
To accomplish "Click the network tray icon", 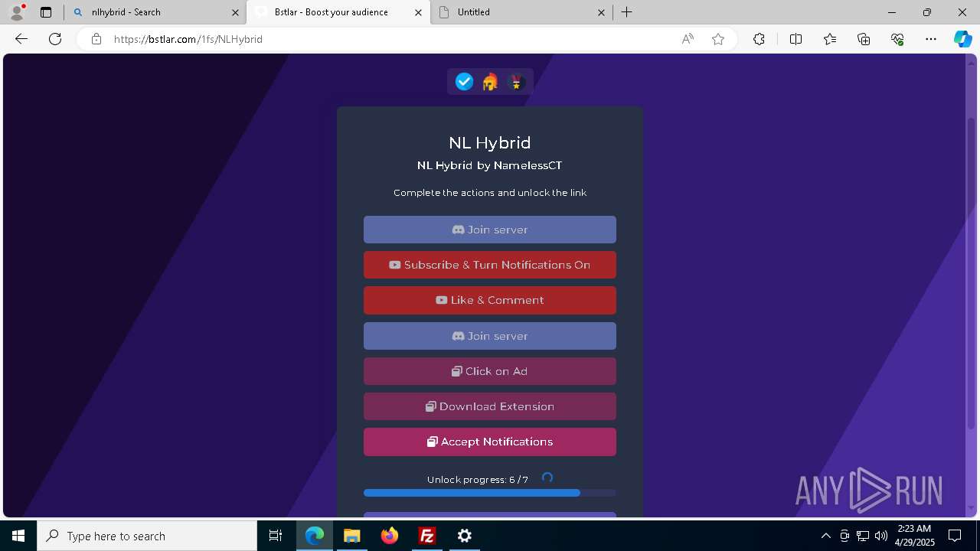I will coord(863,536).
